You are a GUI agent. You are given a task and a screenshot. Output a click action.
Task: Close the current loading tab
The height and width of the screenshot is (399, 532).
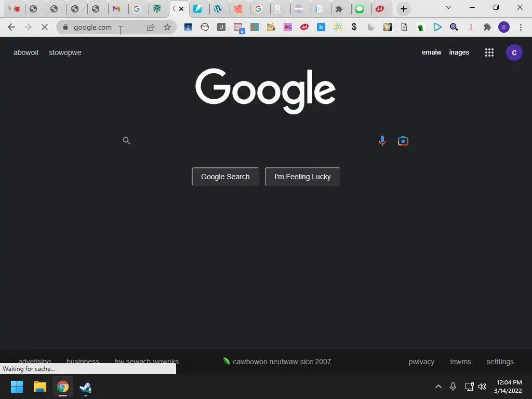coord(181,9)
